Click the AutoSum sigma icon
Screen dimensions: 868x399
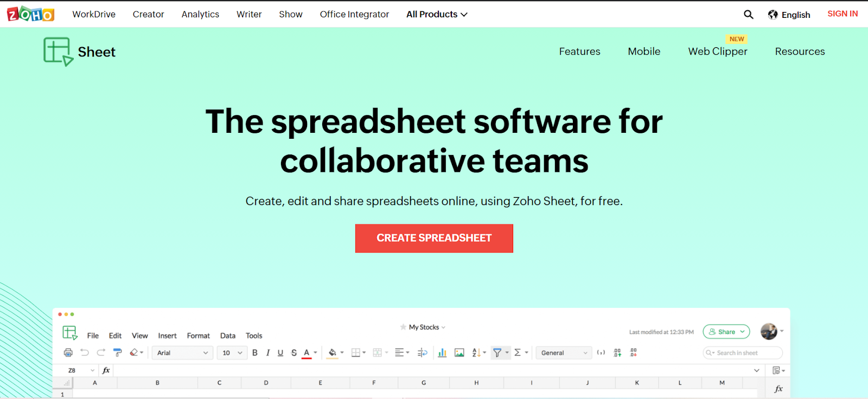point(518,353)
